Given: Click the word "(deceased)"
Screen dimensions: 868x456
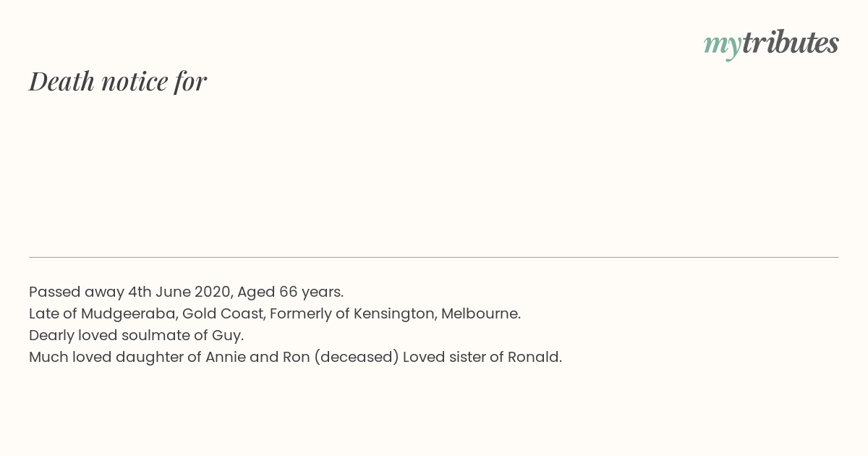Looking at the screenshot, I should click(356, 357).
